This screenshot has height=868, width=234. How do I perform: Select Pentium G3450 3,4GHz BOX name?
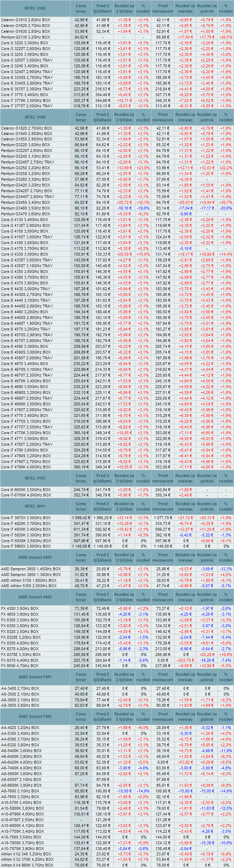pyautogui.click(x=26, y=202)
